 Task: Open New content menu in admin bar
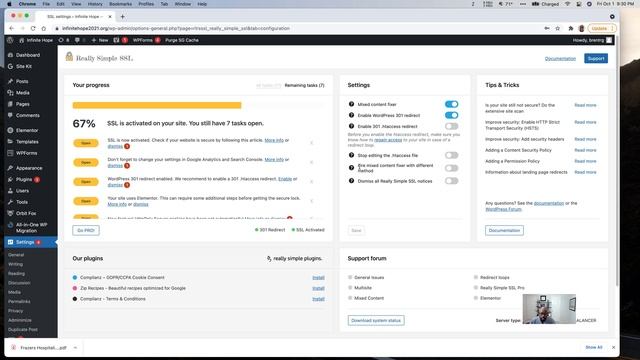point(100,40)
